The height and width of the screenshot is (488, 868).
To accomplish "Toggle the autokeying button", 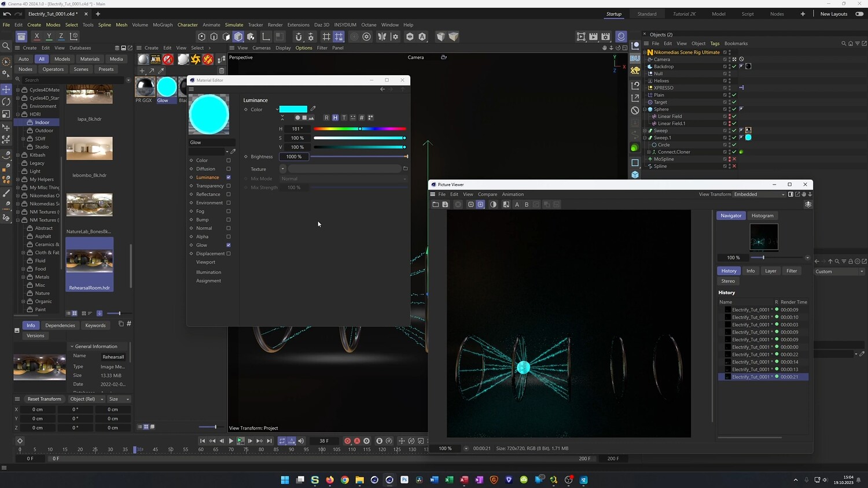I will 357,441.
